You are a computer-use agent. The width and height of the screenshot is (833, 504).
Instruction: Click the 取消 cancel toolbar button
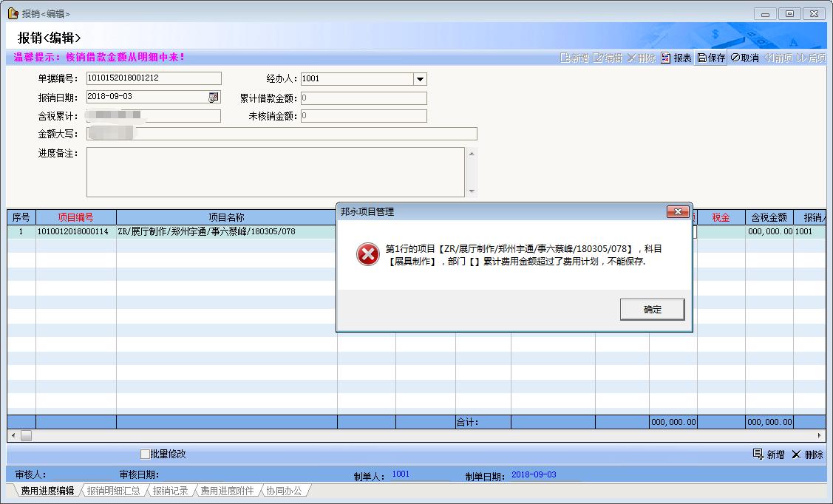click(744, 58)
